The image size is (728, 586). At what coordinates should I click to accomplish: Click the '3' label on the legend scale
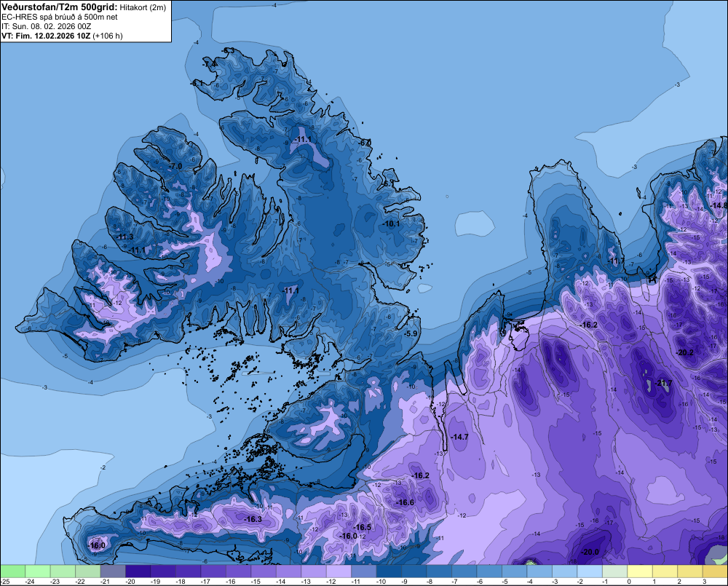704,582
